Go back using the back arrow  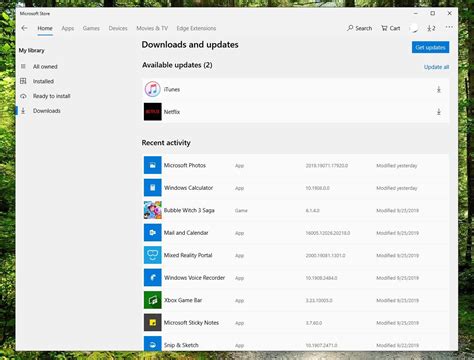24,28
